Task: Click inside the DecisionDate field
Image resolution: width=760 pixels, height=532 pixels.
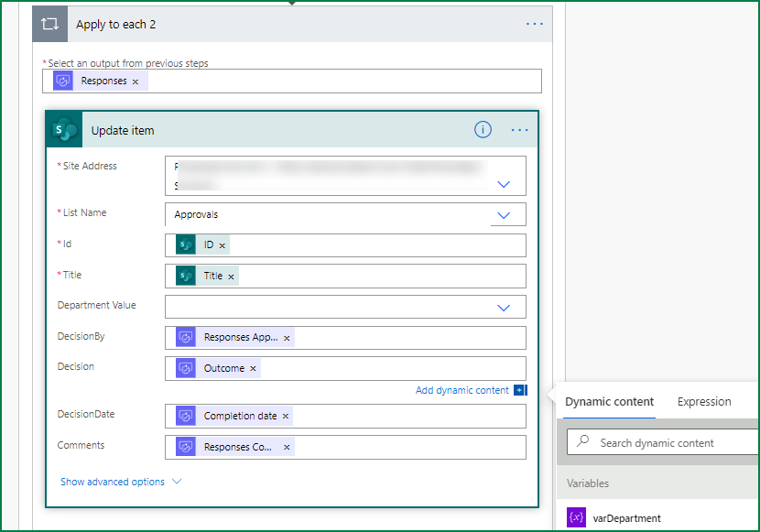Action: [x=345, y=417]
